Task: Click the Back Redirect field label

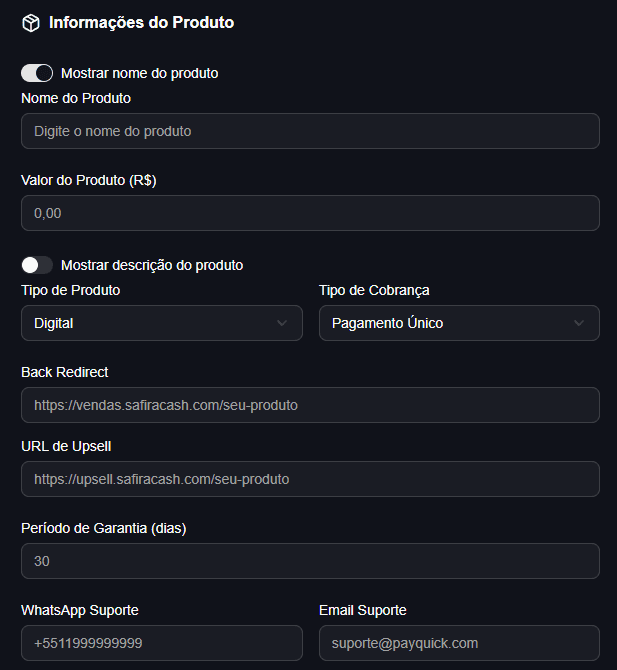Action: tap(65, 372)
